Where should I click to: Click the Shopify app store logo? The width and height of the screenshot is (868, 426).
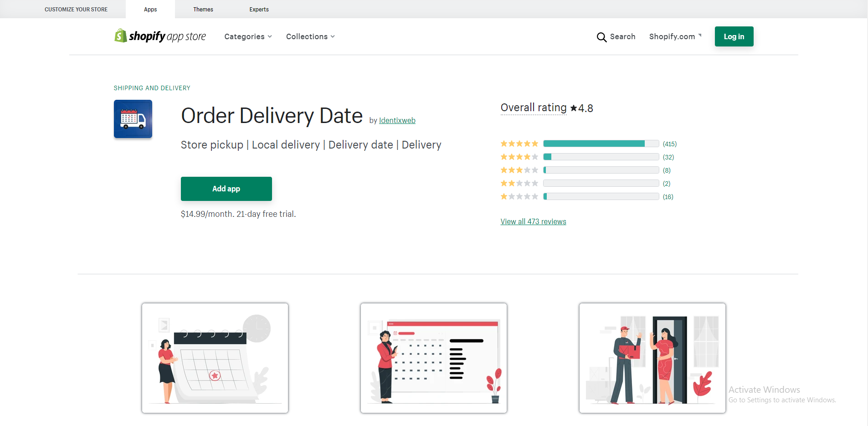pyautogui.click(x=160, y=36)
